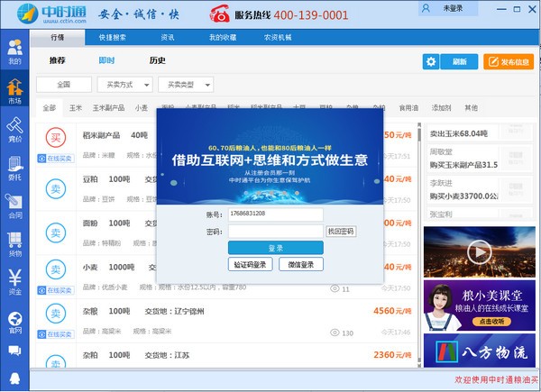Click the 委托 entrust sidebar icon
The image size is (541, 392).
[14, 168]
